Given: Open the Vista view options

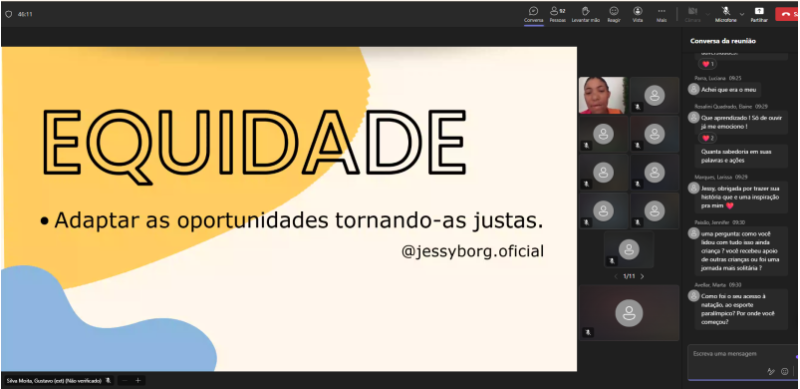Looking at the screenshot, I should [x=638, y=14].
